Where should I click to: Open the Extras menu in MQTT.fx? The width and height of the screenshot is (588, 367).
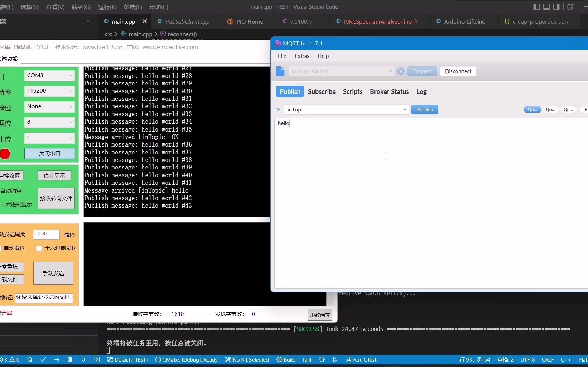pyautogui.click(x=302, y=56)
